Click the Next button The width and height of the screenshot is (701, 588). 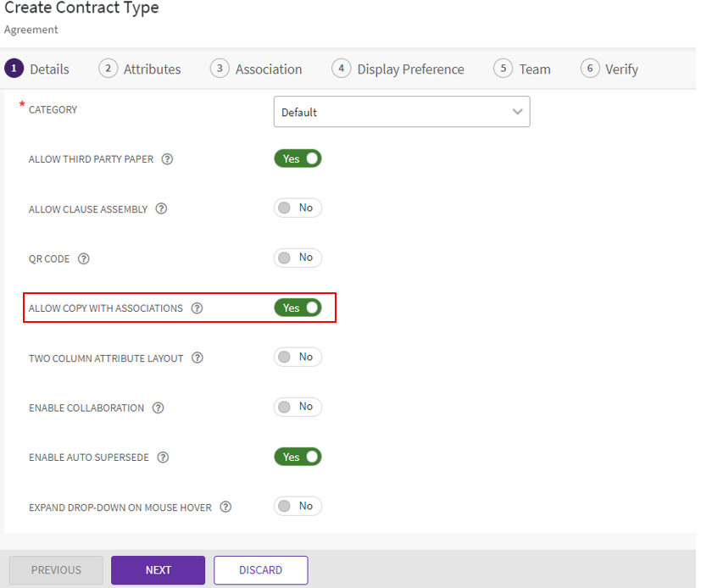point(158,570)
